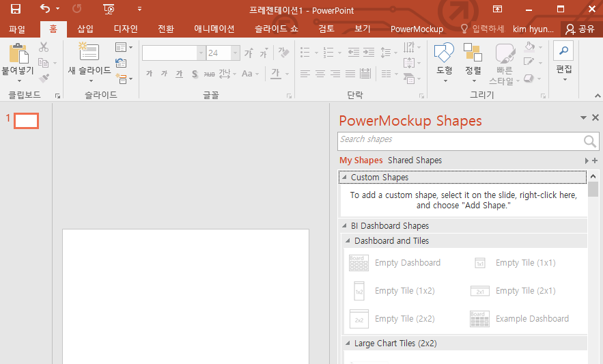Expand the Large Chart Tiles (2x2) group
The image size is (603, 364).
(x=348, y=344)
